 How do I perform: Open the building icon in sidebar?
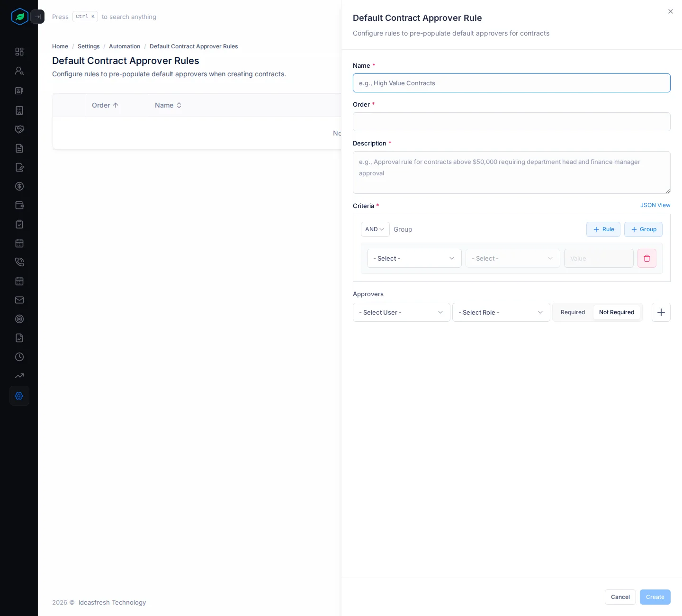pos(19,110)
